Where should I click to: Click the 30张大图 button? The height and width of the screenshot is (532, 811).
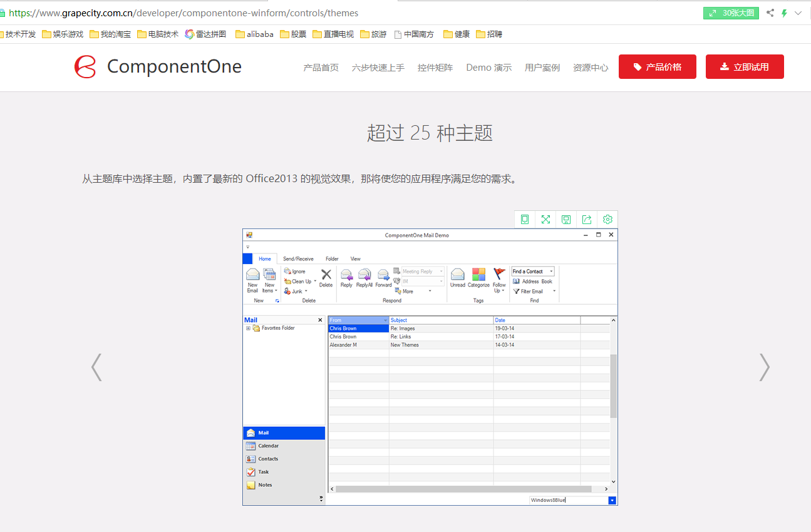pos(731,13)
